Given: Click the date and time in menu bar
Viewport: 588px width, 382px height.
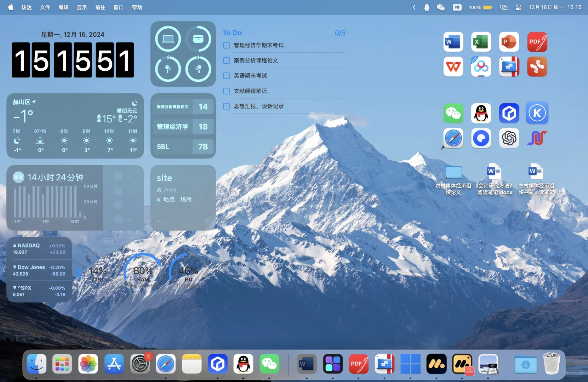Looking at the screenshot, I should 555,7.
